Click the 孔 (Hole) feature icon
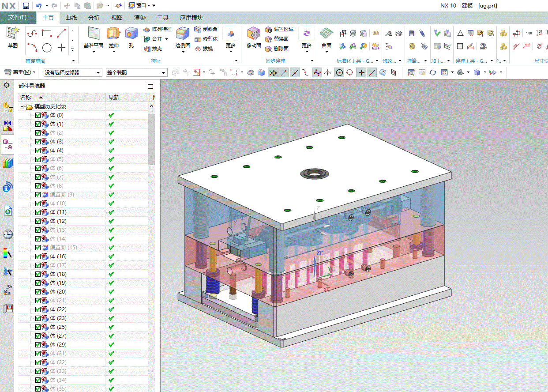This screenshot has width=548, height=392. click(131, 34)
